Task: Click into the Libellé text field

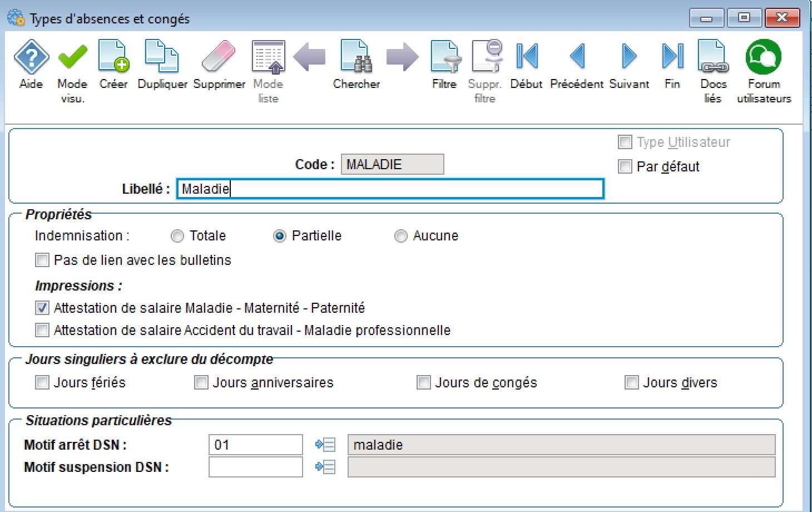Action: [390, 189]
